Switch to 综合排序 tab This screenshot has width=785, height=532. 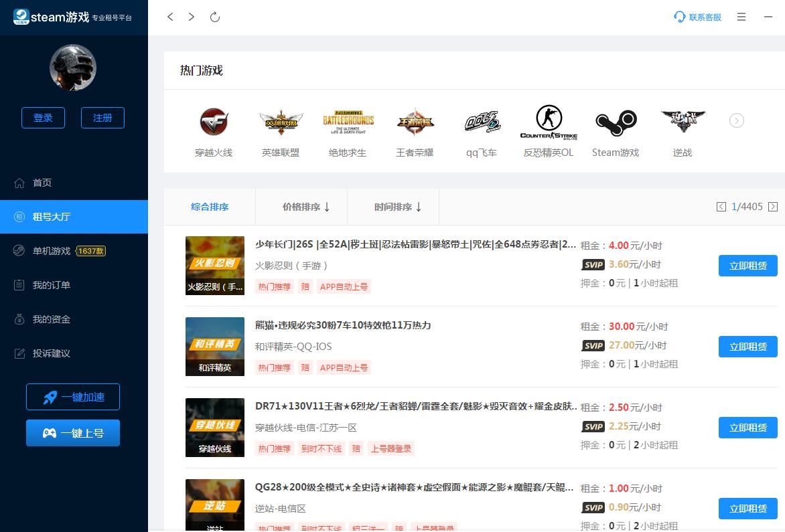pyautogui.click(x=210, y=207)
